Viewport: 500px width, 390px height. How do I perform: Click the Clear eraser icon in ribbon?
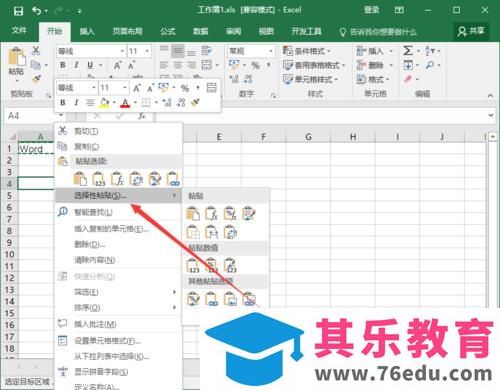coord(408,79)
